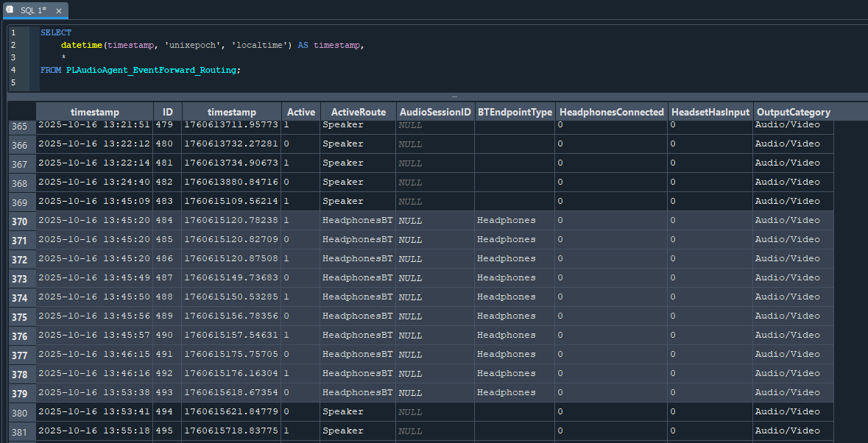Sort by the OutputCategory column header
This screenshot has height=443, width=868.
[x=793, y=112]
